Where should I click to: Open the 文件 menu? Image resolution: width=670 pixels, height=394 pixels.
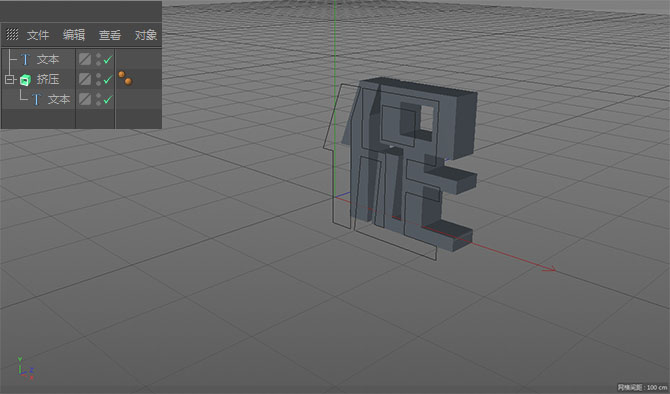click(38, 35)
